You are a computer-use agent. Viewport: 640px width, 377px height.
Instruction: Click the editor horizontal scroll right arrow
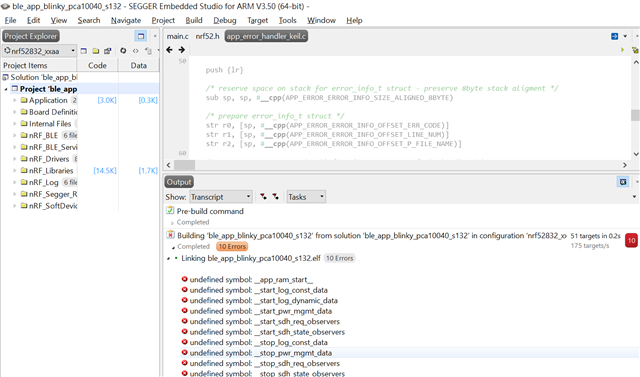tap(624, 165)
